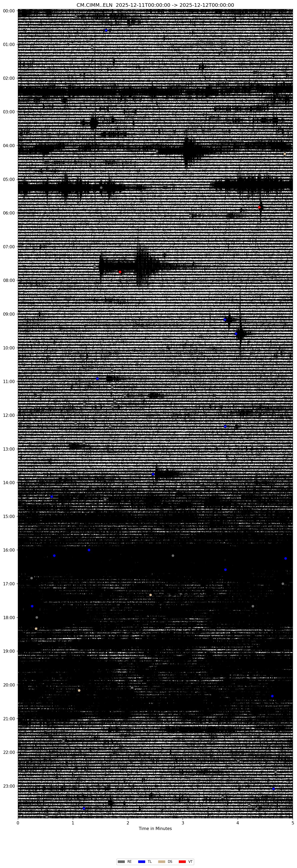Click the tan DS marker near 04:15
The image size is (297, 868).
tap(285, 154)
